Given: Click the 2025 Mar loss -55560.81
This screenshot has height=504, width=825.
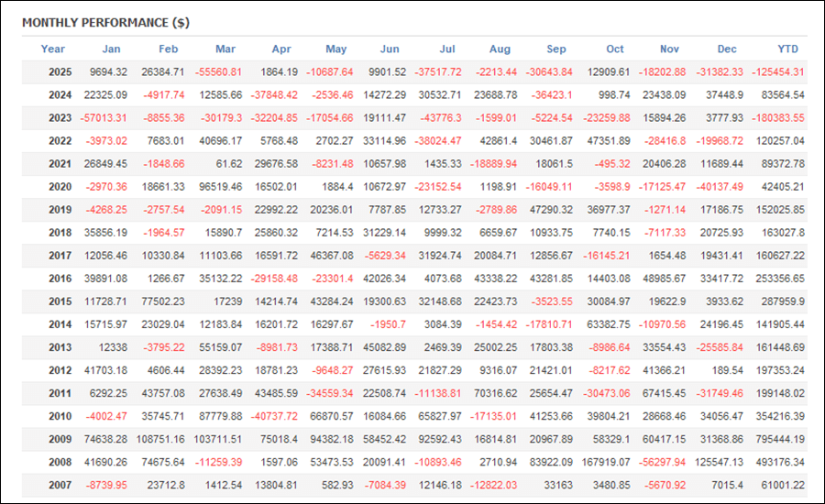Looking at the screenshot, I should pyautogui.click(x=215, y=72).
